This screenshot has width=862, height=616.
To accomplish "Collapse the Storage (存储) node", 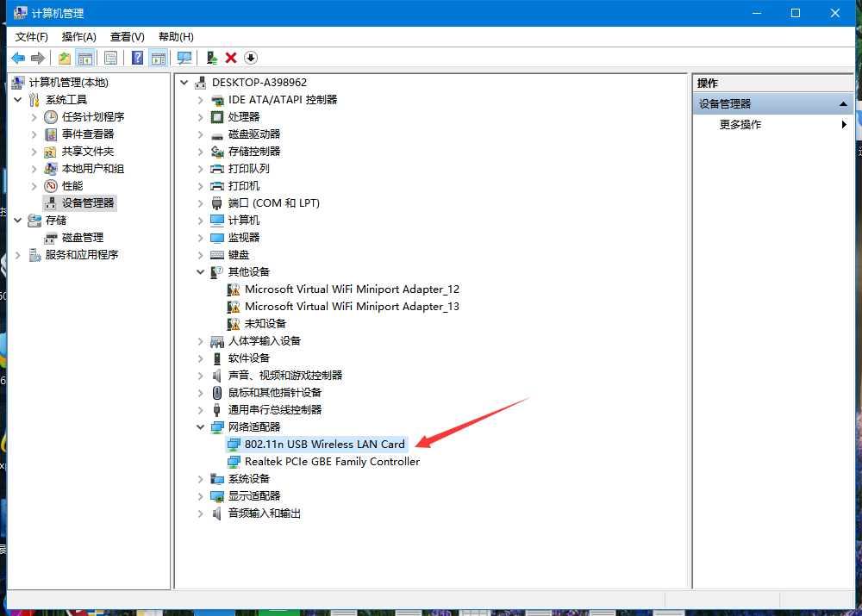I will pyautogui.click(x=17, y=221).
